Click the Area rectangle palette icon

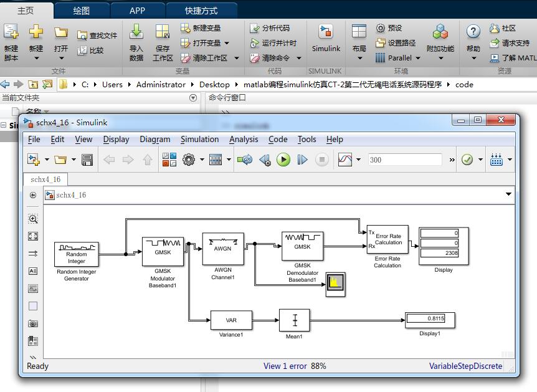click(x=33, y=306)
